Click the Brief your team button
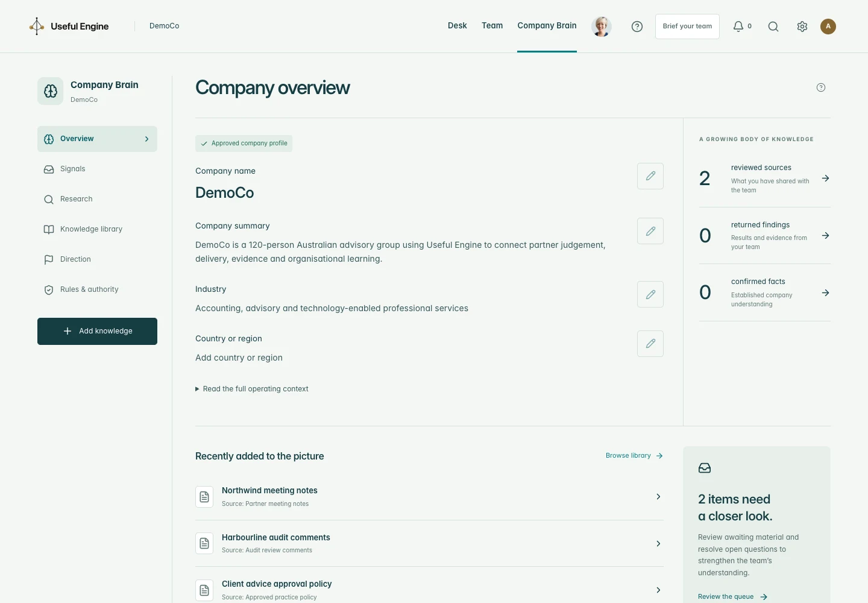This screenshot has width=868, height=603. 687,27
